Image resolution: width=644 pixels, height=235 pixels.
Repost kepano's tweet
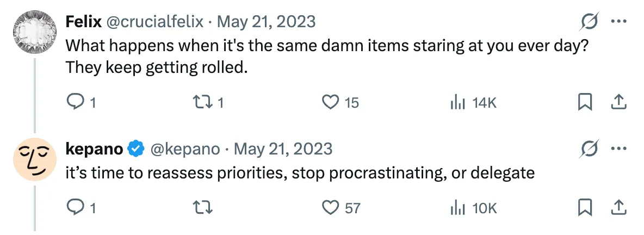203,207
